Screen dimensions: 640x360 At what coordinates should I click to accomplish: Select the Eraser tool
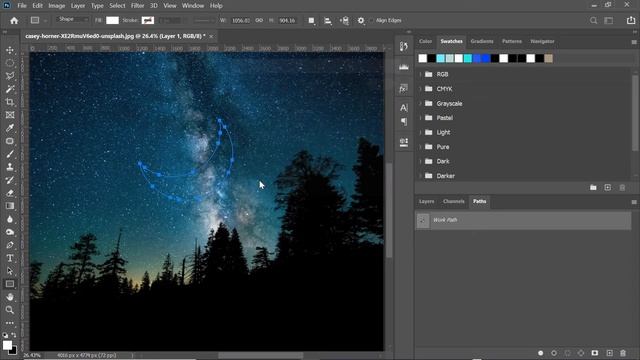point(10,193)
